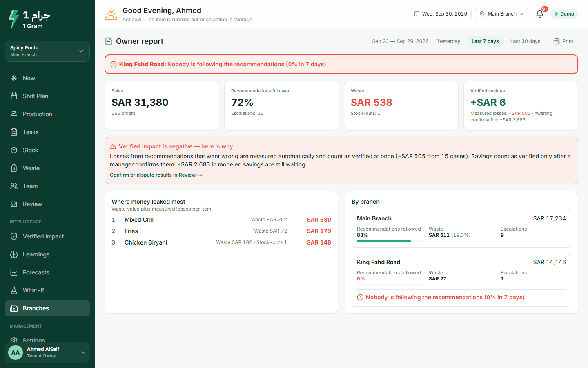
Task: Click the Production icon in sidebar
Action: (x=14, y=114)
